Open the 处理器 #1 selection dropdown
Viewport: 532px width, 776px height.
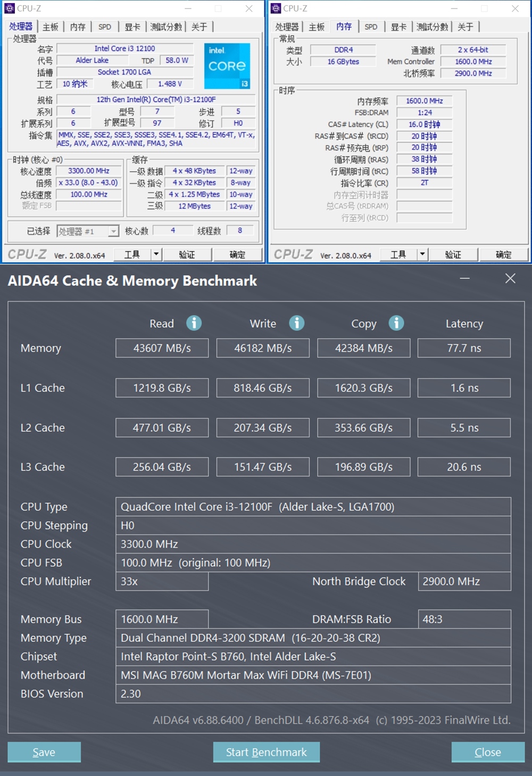pos(88,231)
